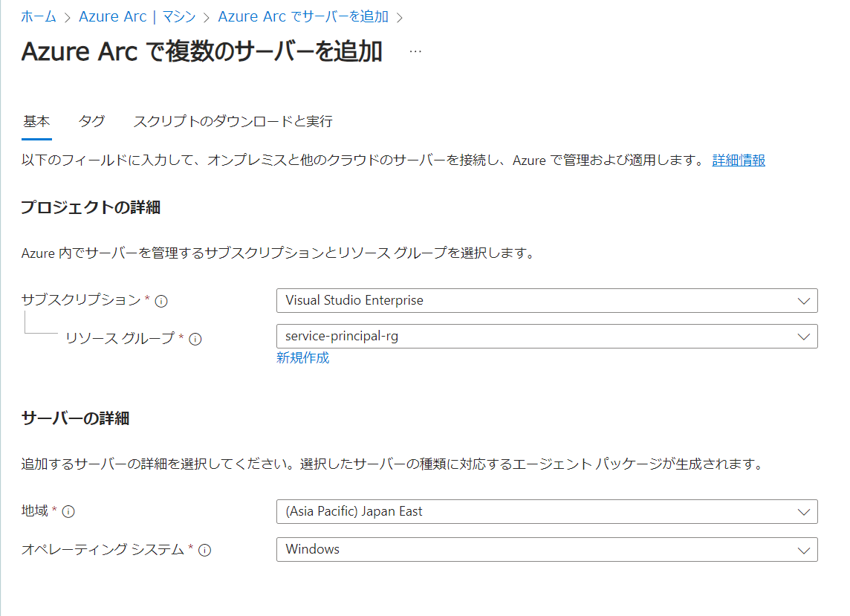Open the ellipsis menu next to page title
Viewport: 850px width, 616px height.
tap(415, 51)
